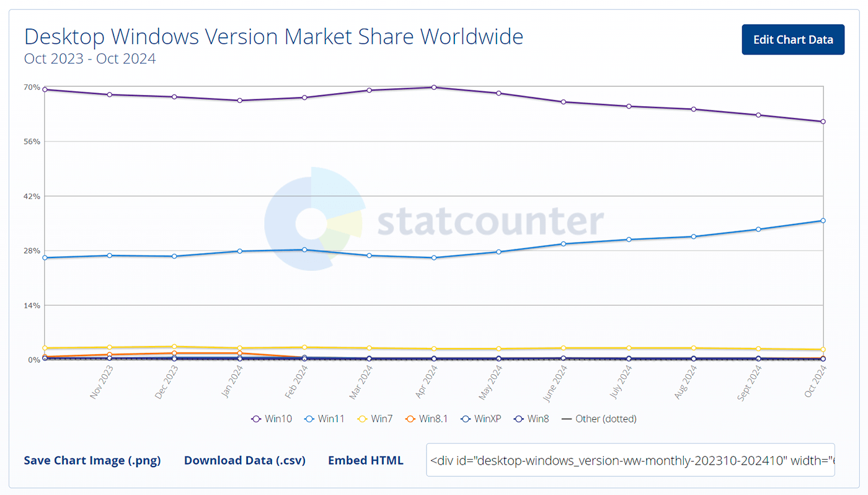Click Save Chart Image (.png) link
The image size is (868, 495).
pos(92,460)
